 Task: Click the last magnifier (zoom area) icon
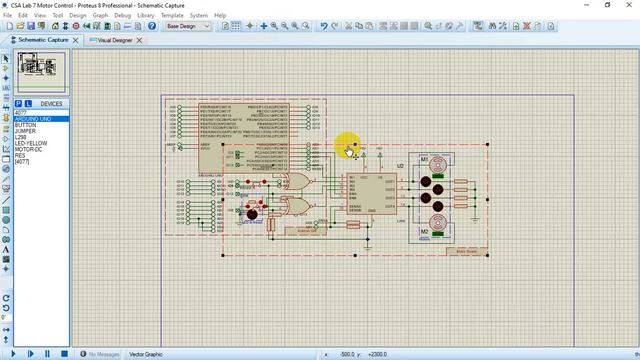coord(305,26)
